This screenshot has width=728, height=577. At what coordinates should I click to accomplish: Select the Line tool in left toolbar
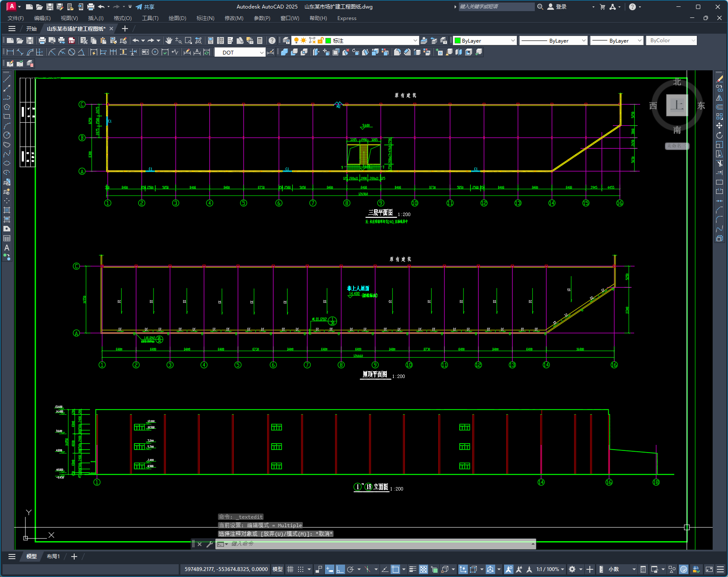coord(7,79)
